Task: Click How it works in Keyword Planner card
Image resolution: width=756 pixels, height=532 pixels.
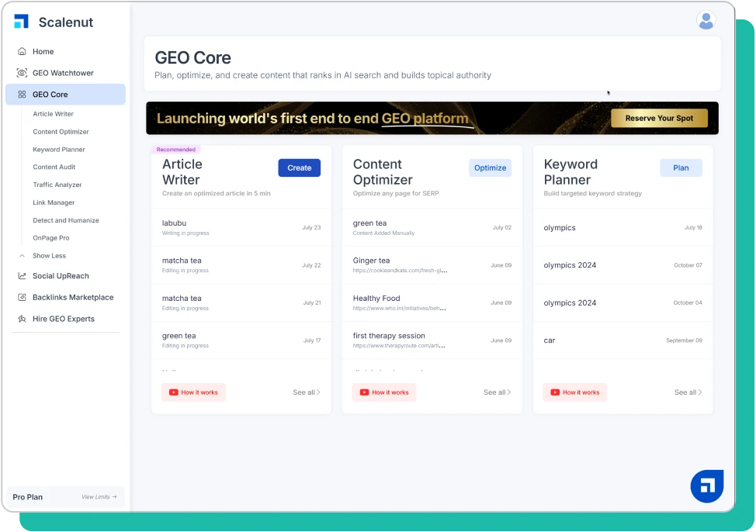Action: 575,392
